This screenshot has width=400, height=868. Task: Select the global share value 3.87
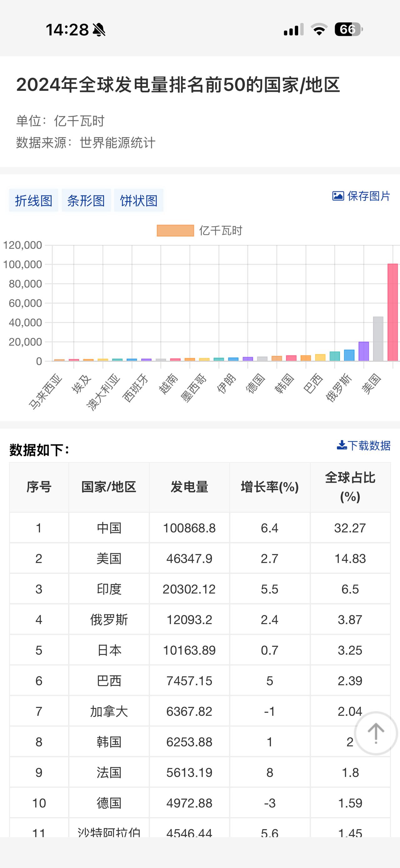350,620
